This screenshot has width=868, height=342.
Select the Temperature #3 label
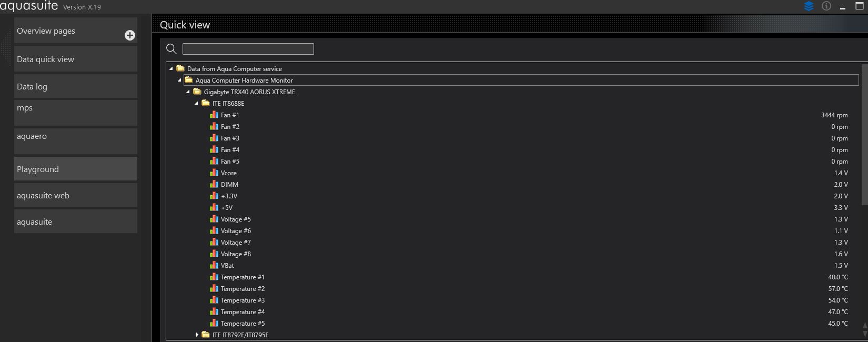(243, 300)
